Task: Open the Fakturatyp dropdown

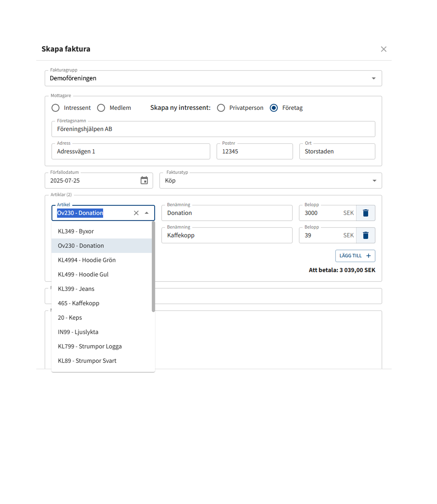Action: click(374, 181)
